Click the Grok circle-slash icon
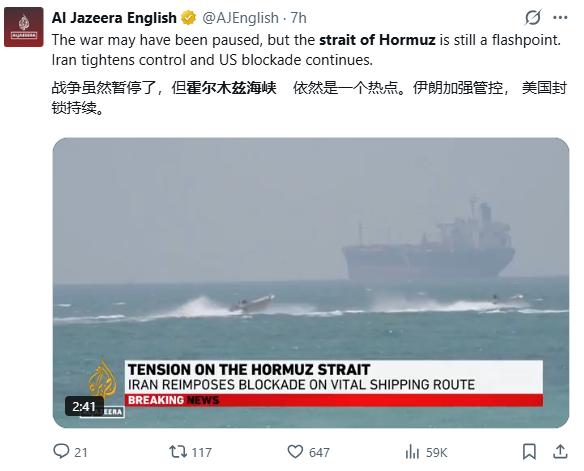Image resolution: width=584 pixels, height=471 pixels. click(x=533, y=17)
